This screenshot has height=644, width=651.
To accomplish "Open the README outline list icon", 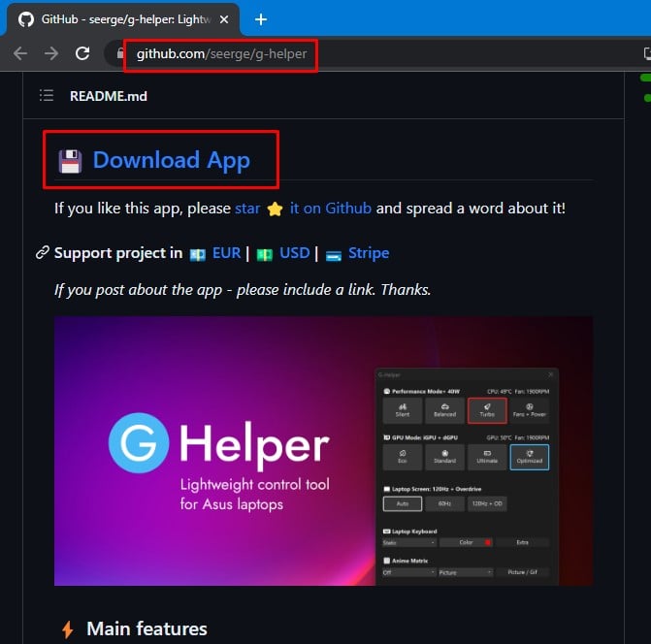I will click(x=47, y=95).
